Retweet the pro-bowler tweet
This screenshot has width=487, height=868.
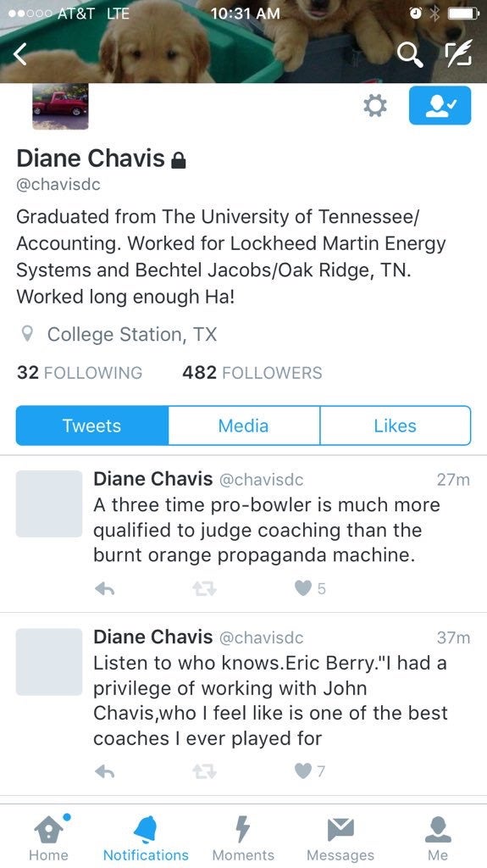tap(204, 589)
